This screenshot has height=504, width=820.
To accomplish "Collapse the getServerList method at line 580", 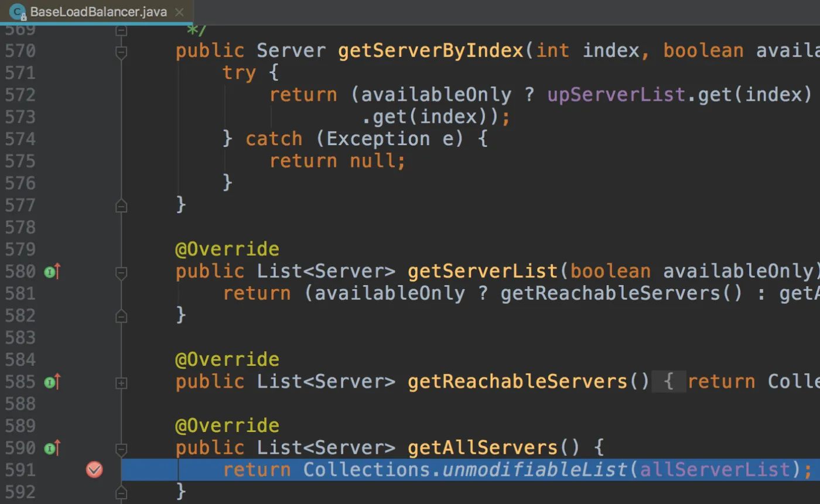I will (121, 272).
